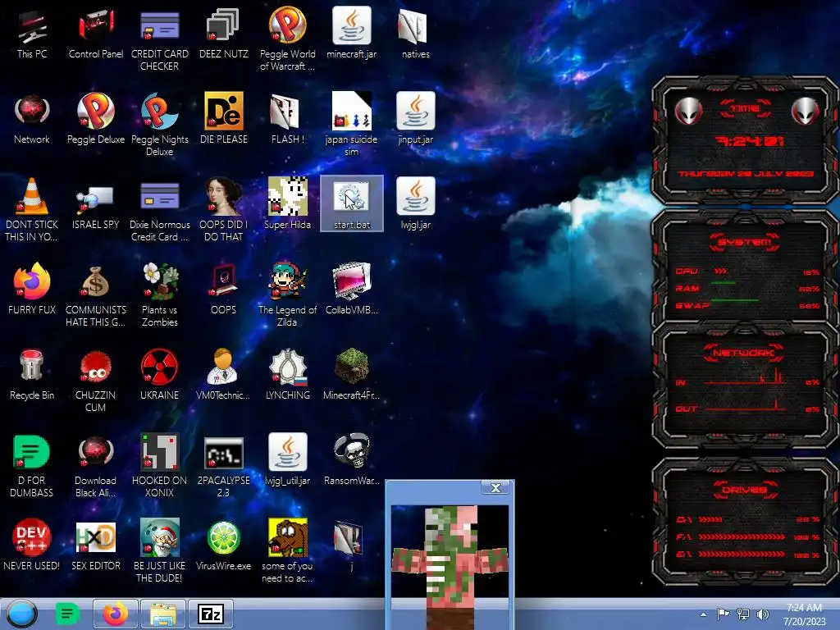Click the Action Center flag tray icon
This screenshot has height=630, width=840.
[x=723, y=614]
